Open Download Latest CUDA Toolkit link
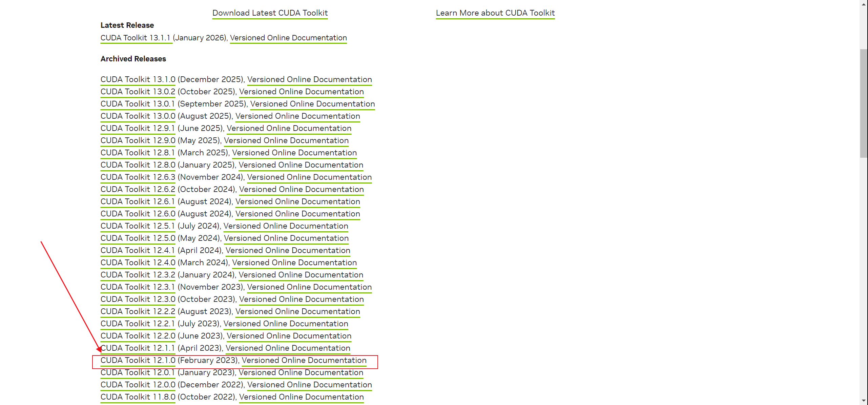 (x=270, y=13)
